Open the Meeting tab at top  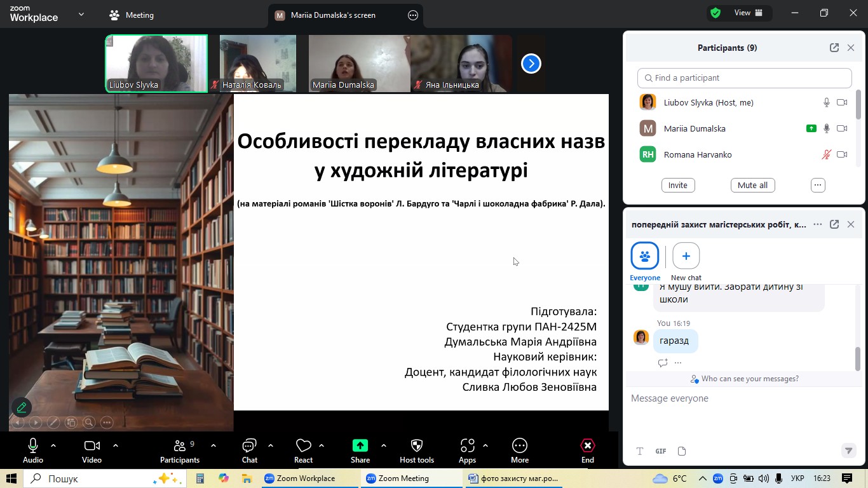(132, 15)
